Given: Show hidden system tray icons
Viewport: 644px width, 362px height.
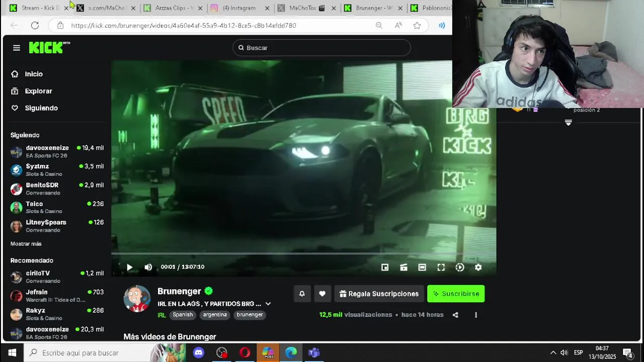Looking at the screenshot, I should (553, 352).
